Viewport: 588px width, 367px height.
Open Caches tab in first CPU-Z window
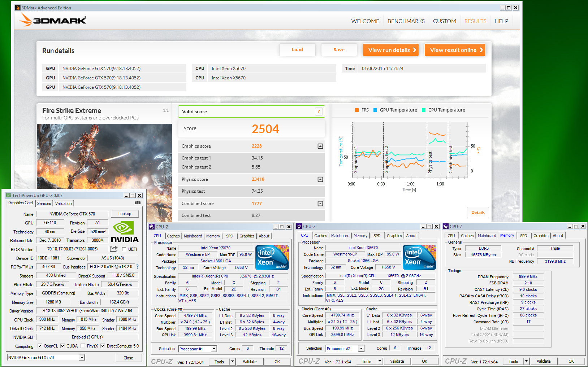[x=173, y=236]
